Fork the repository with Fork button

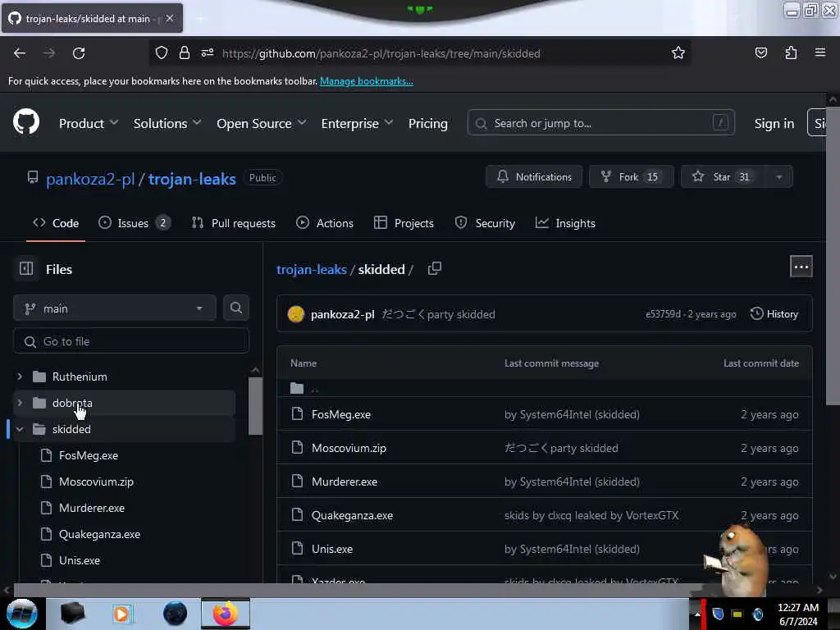coord(631,177)
